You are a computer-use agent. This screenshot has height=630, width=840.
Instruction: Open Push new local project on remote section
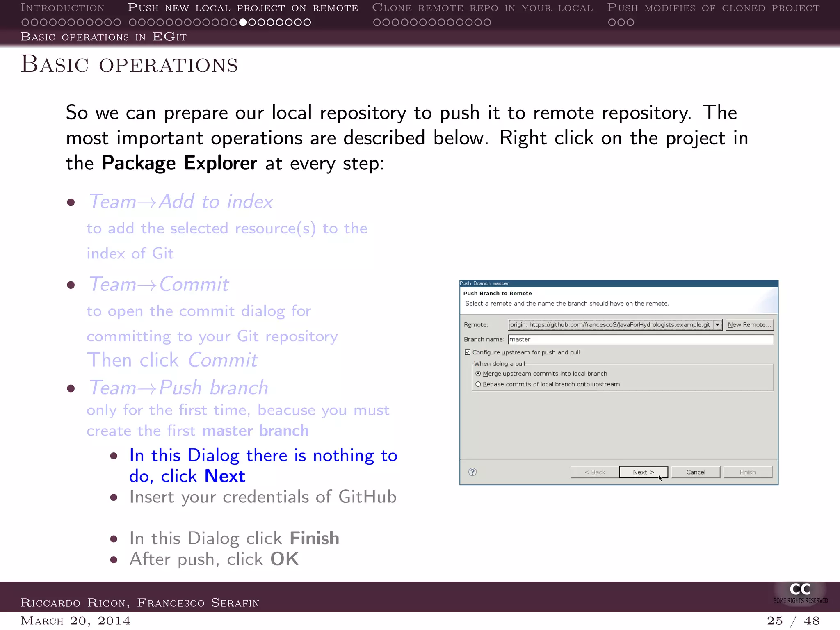point(243,8)
